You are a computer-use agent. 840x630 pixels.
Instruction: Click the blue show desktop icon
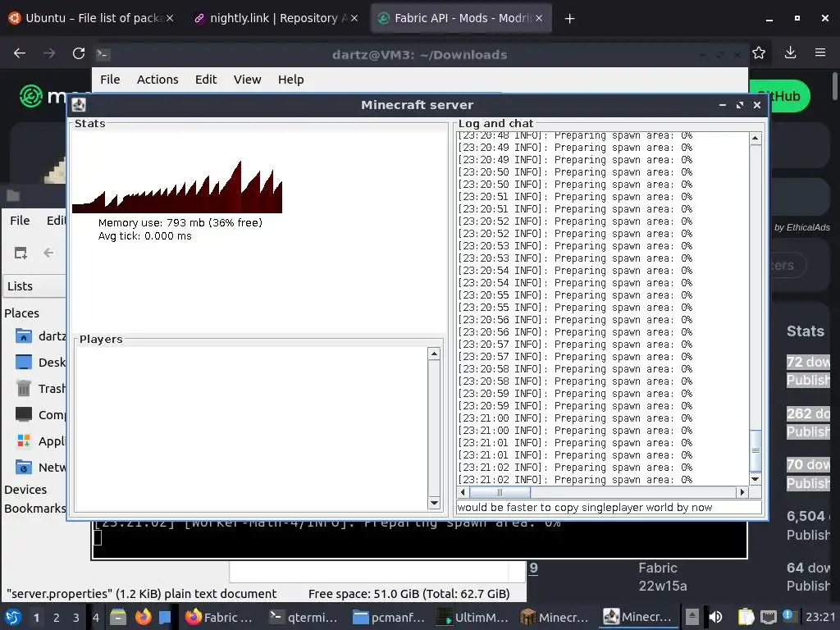(x=165, y=617)
